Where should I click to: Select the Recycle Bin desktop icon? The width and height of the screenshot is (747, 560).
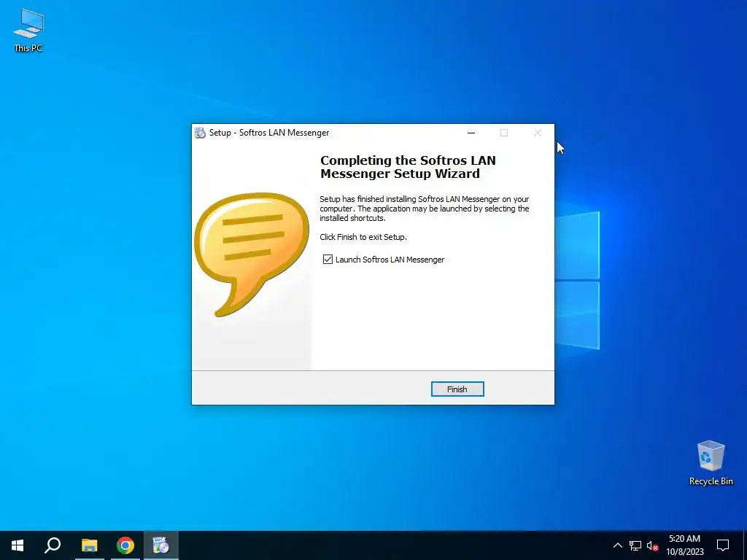711,463
